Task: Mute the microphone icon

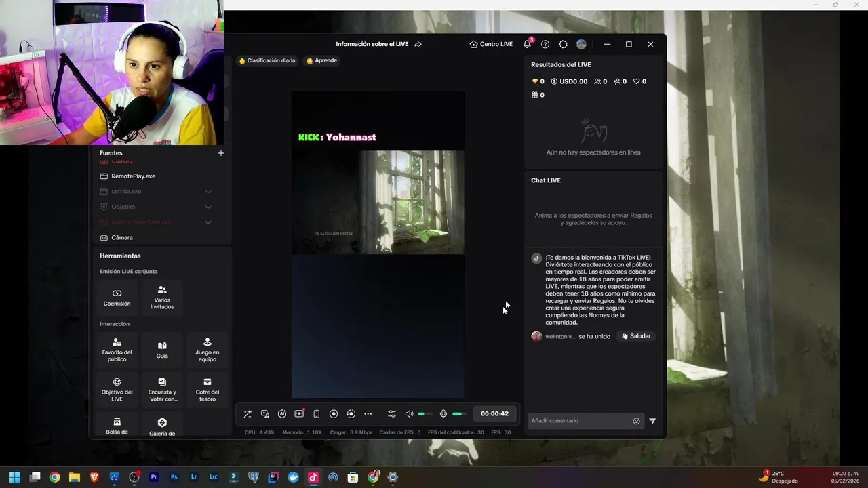Action: click(443, 414)
